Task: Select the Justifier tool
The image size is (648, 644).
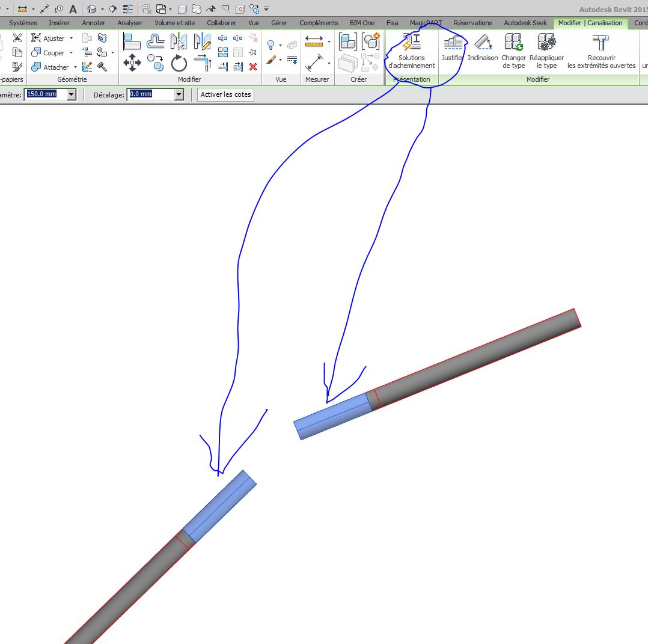Action: pos(451,49)
